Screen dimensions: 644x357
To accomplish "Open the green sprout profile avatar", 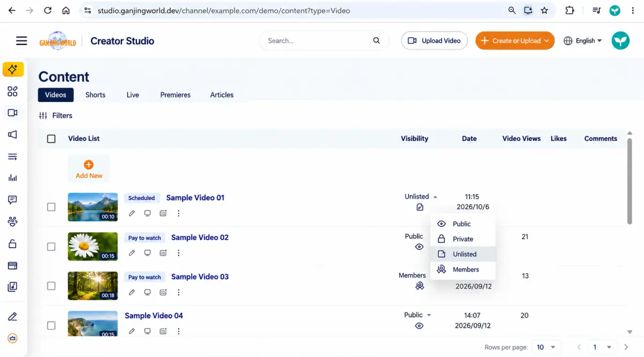I will [620, 41].
